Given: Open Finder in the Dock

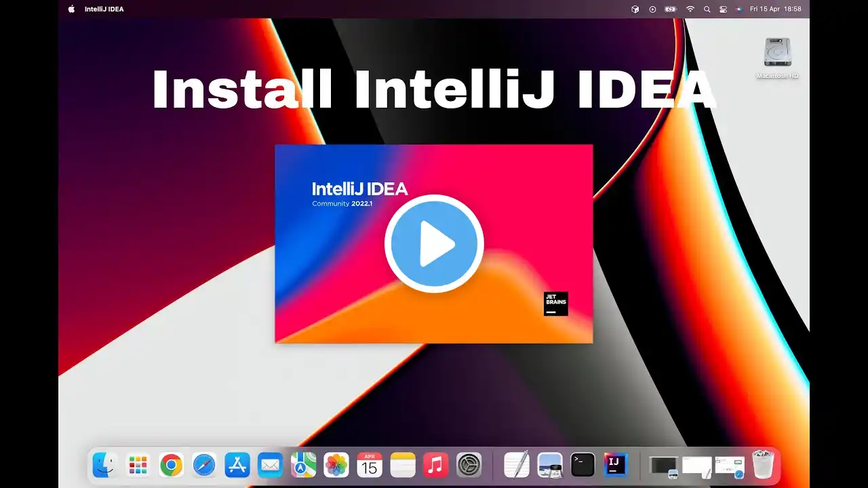Looking at the screenshot, I should click(105, 465).
